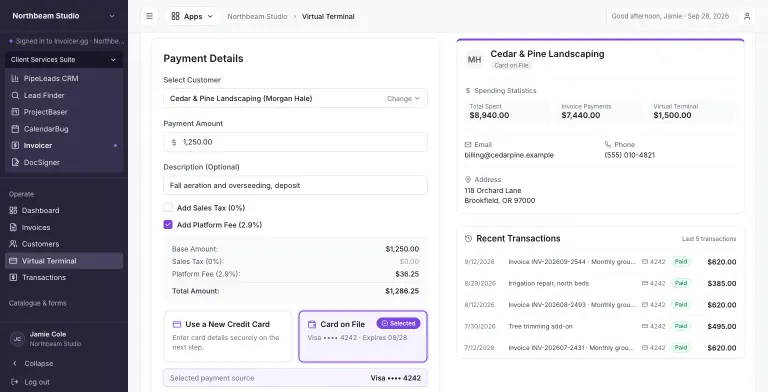Click the Payment Amount field
Screen dimensions: 768x392
(295, 142)
